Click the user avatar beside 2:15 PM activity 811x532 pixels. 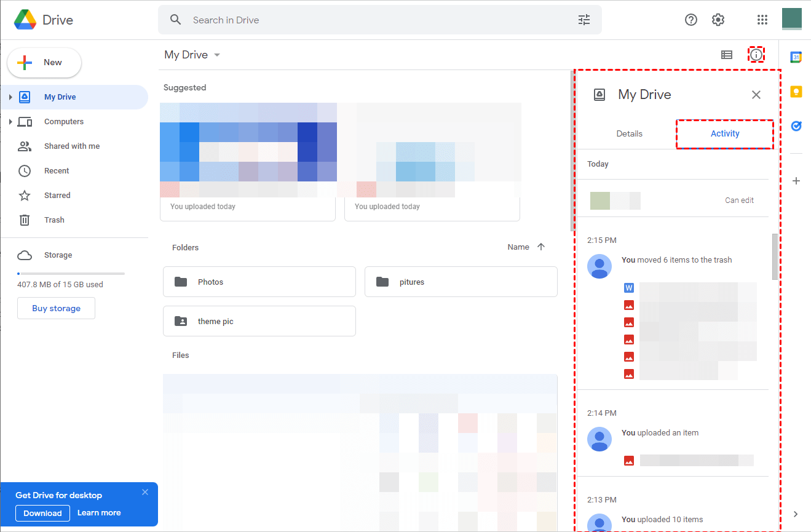coord(599,266)
